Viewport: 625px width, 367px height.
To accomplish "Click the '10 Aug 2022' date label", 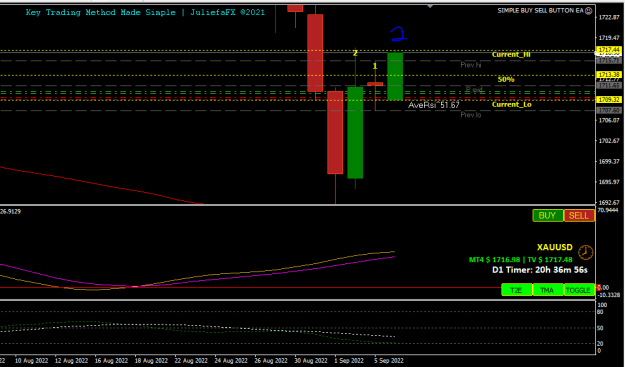I will [x=31, y=361].
